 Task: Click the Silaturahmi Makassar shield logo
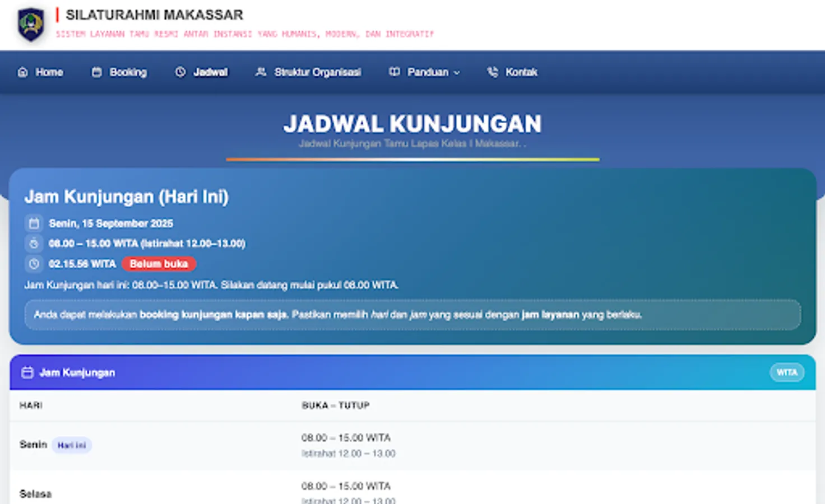(31, 24)
